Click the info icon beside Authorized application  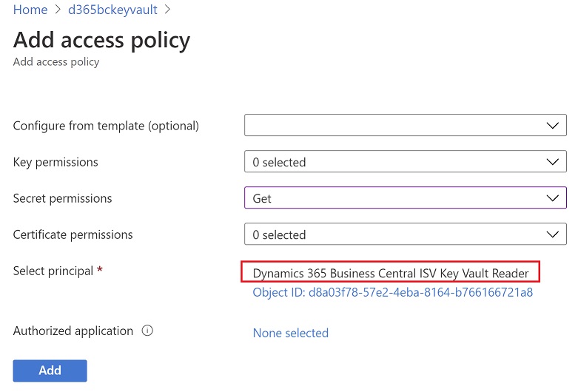pyautogui.click(x=147, y=331)
